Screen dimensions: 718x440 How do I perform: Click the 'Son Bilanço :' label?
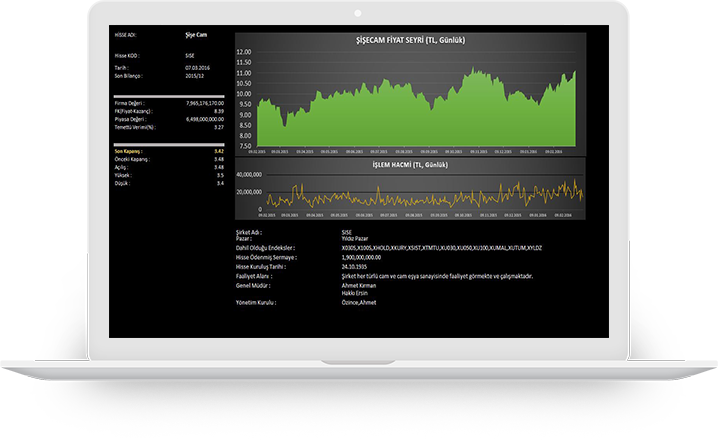pyautogui.click(x=128, y=76)
